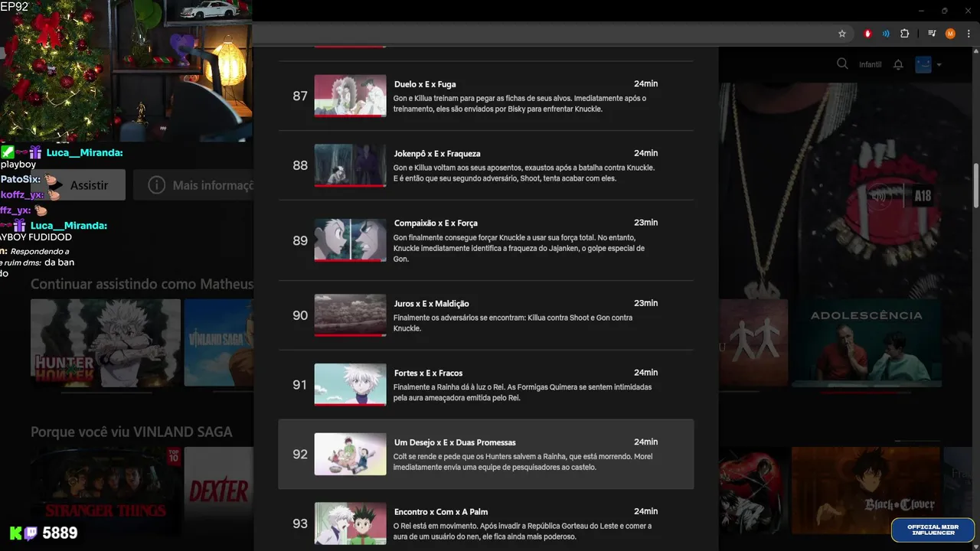Restore the Chrome window size

[x=944, y=10]
